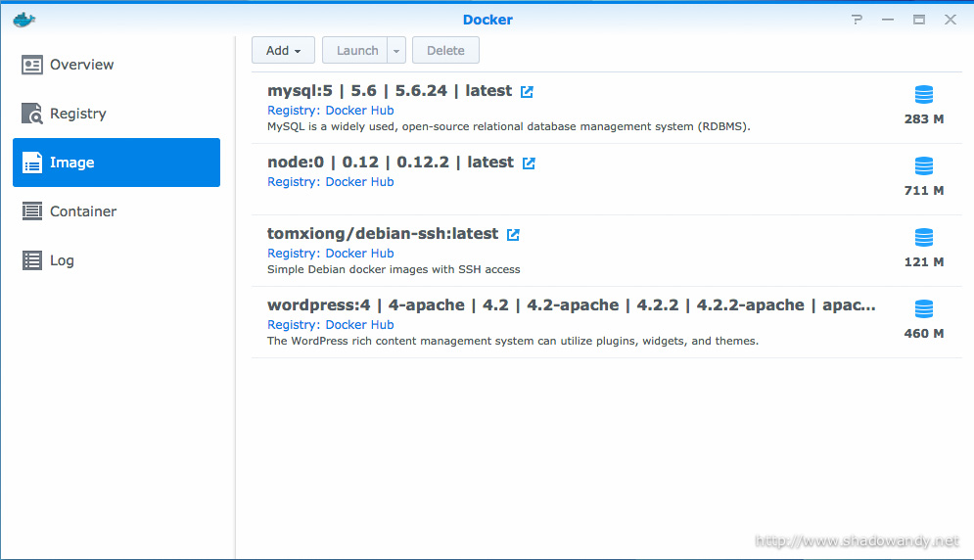Click the Launch button
Image resolution: width=974 pixels, height=560 pixels.
[x=355, y=50]
